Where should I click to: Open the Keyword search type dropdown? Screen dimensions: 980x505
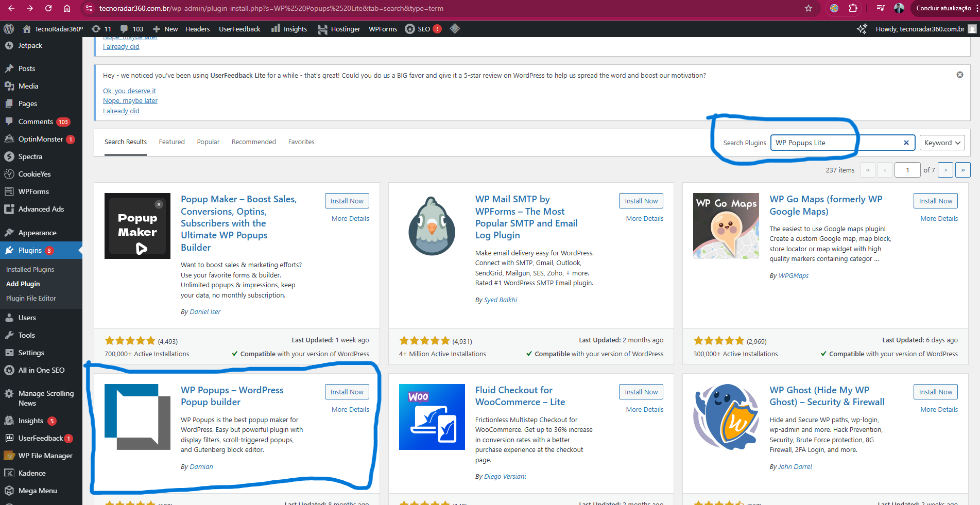(x=942, y=143)
